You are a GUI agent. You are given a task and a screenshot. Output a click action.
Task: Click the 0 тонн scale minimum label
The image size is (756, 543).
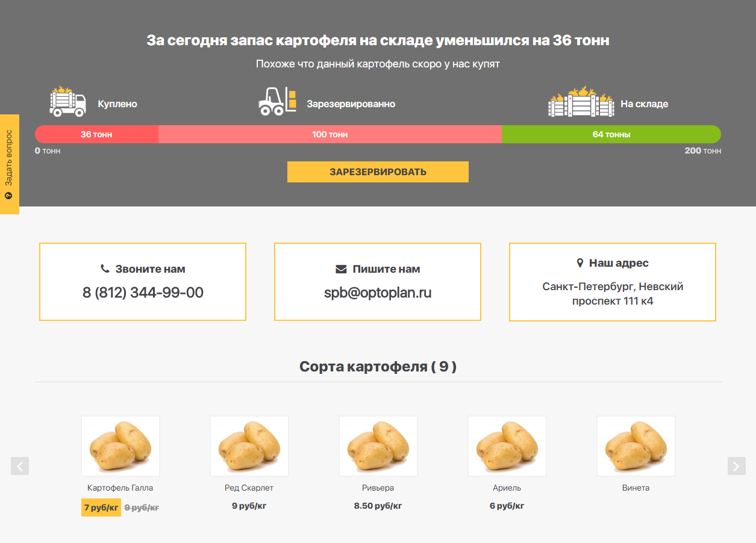click(48, 150)
